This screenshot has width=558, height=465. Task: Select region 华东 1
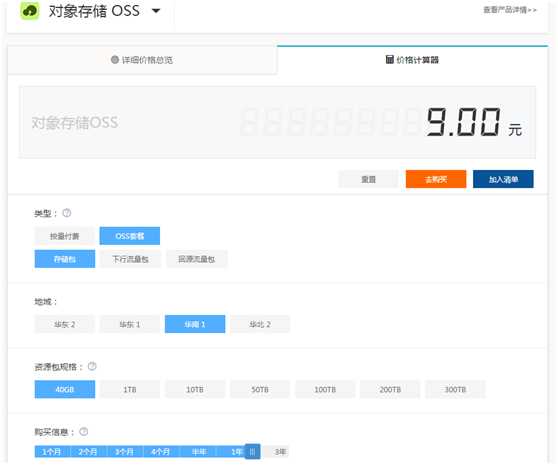coord(130,324)
